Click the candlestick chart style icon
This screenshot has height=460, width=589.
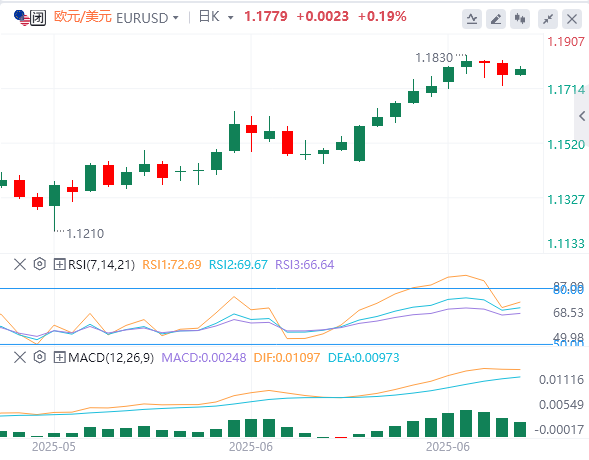tap(520, 18)
